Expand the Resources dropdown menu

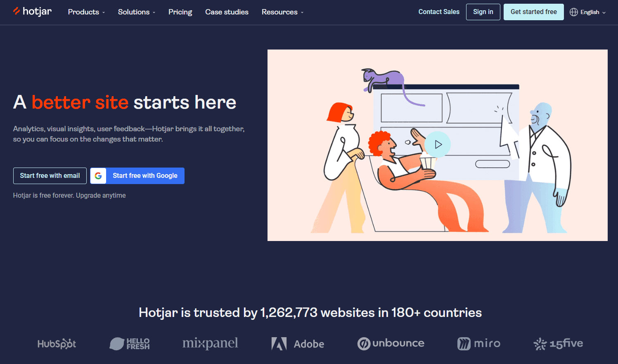pos(282,12)
